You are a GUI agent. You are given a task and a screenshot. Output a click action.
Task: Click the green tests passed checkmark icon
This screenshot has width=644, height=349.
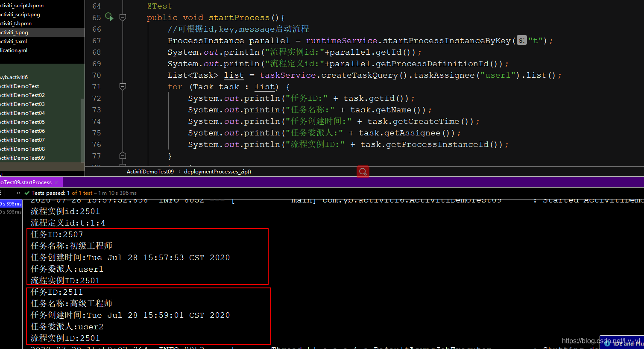(27, 193)
